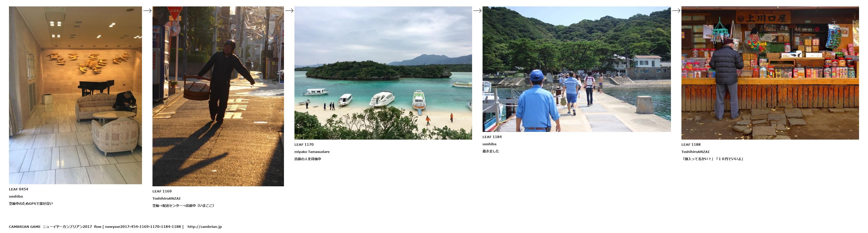Open the pier walkway photo
868x233 pixels.
point(577,69)
